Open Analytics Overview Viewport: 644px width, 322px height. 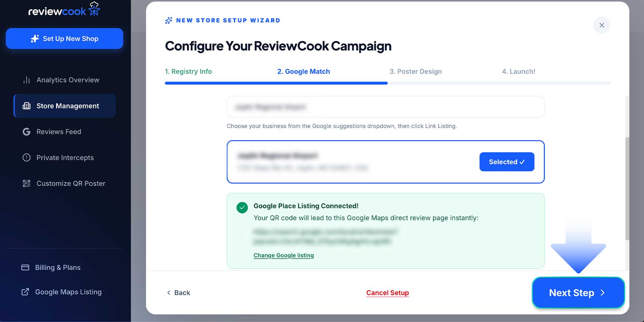pos(68,80)
